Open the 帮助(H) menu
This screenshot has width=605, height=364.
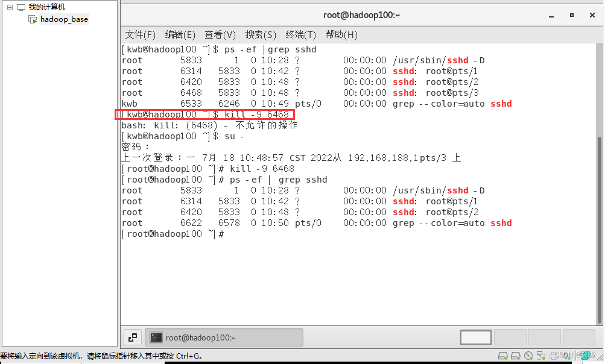pyautogui.click(x=341, y=35)
